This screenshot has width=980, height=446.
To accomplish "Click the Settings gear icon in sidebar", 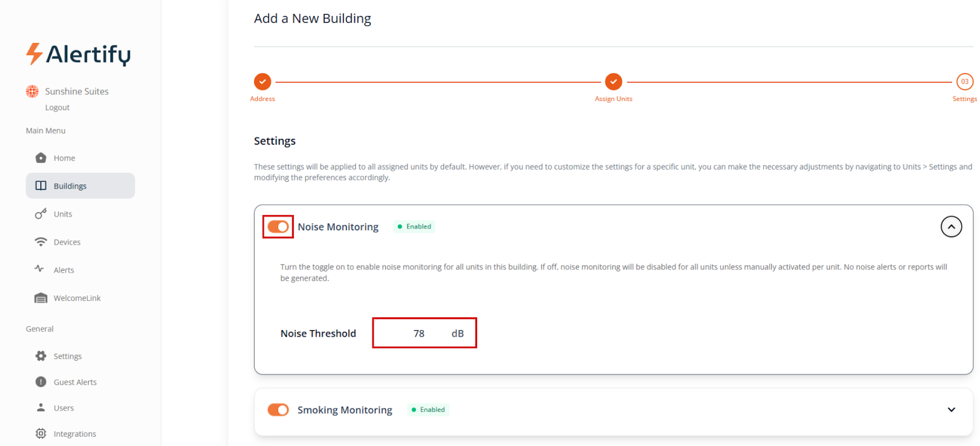I will click(x=41, y=356).
